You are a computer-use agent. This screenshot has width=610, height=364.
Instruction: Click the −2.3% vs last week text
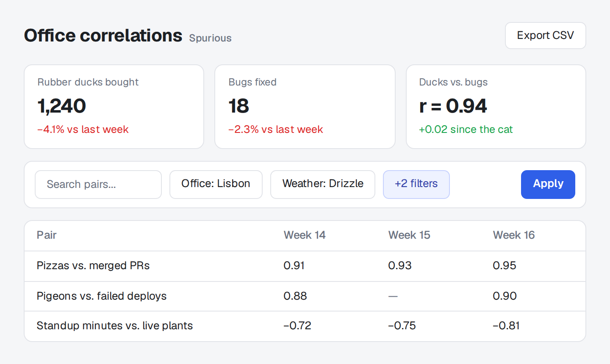(276, 130)
